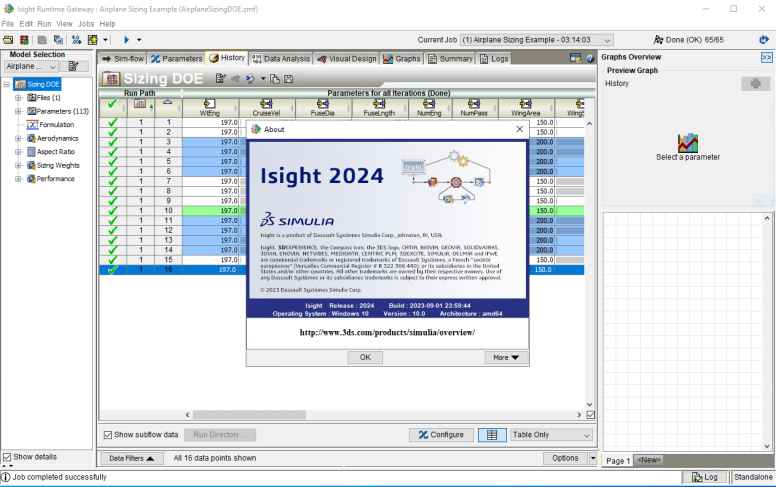Collapse Graphs Overview panel with >> icon
The height and width of the screenshot is (487, 776).
(765, 58)
